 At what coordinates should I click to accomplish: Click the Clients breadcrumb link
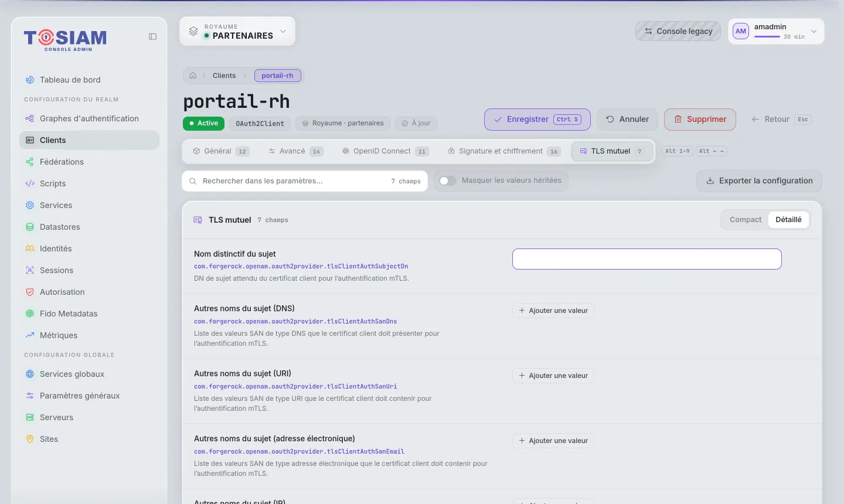(224, 76)
